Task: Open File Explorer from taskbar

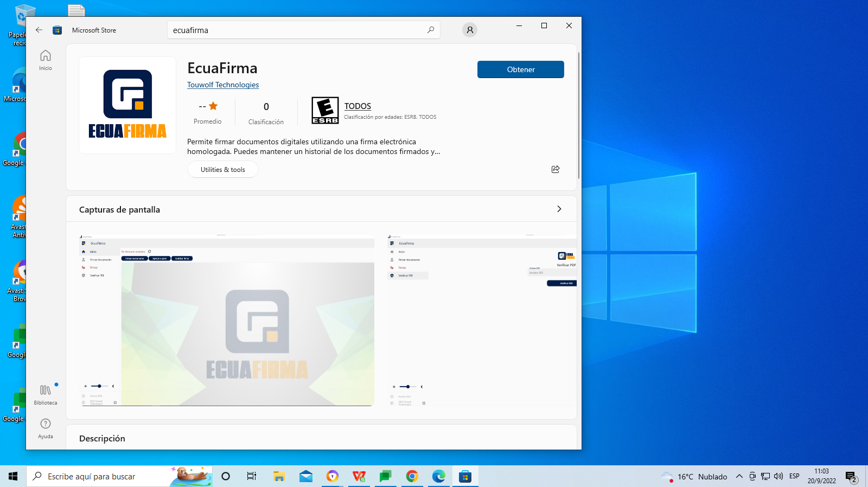Action: tap(279, 476)
